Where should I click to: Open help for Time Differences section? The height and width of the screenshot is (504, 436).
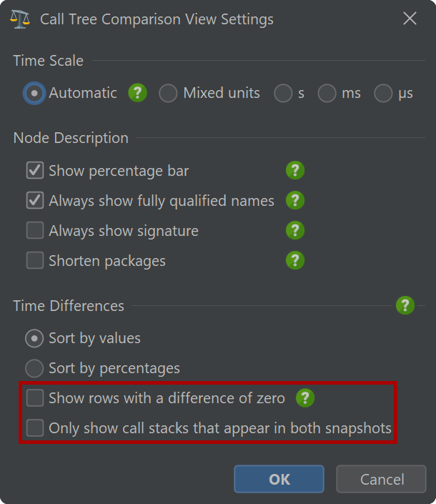(405, 305)
